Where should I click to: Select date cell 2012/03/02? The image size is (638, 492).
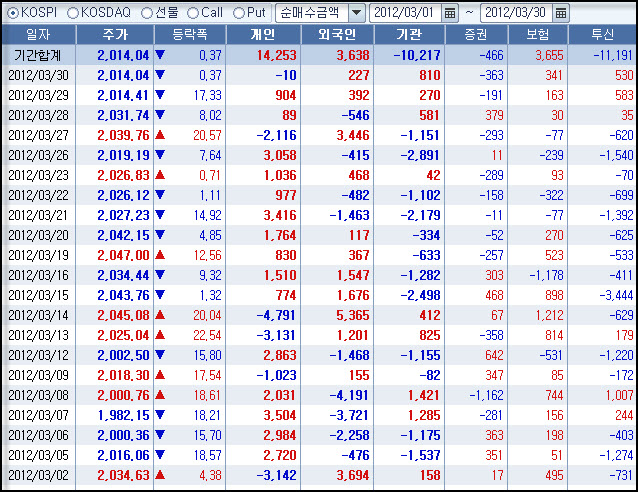point(38,475)
